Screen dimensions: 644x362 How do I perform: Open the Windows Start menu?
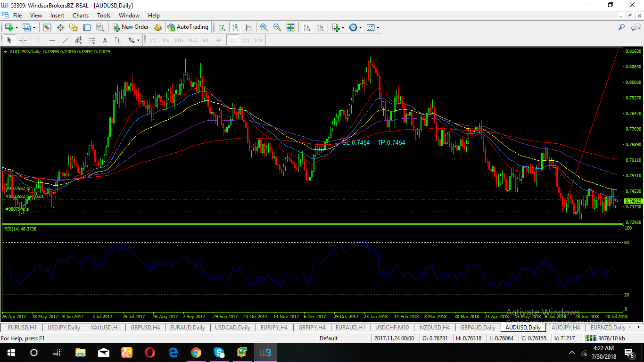pos(11,353)
